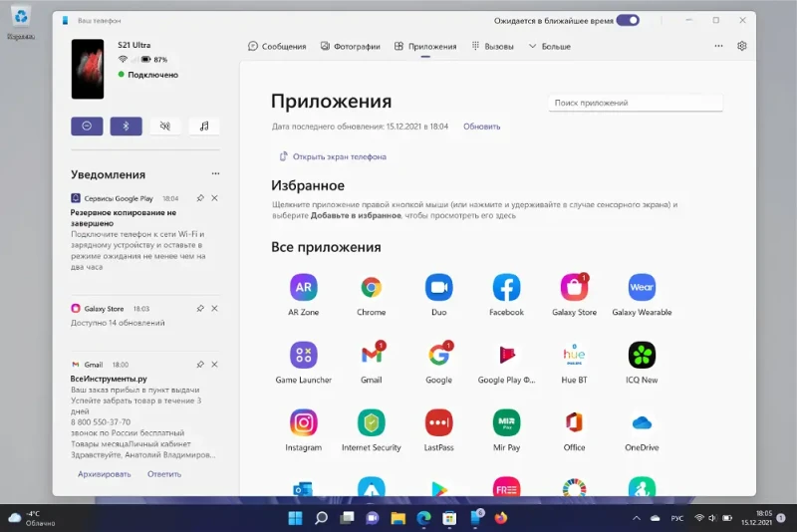Click into the app search field
797x532 pixels.
click(x=636, y=103)
